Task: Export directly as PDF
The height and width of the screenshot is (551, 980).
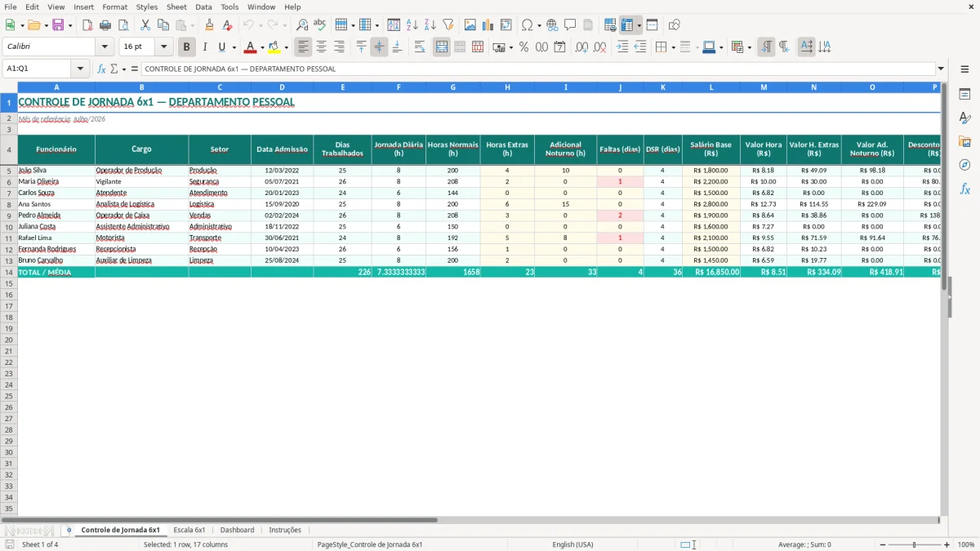Action: [87, 25]
